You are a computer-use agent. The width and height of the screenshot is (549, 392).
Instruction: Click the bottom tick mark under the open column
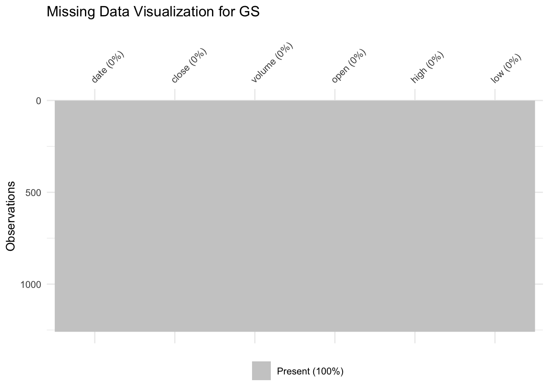coord(335,337)
